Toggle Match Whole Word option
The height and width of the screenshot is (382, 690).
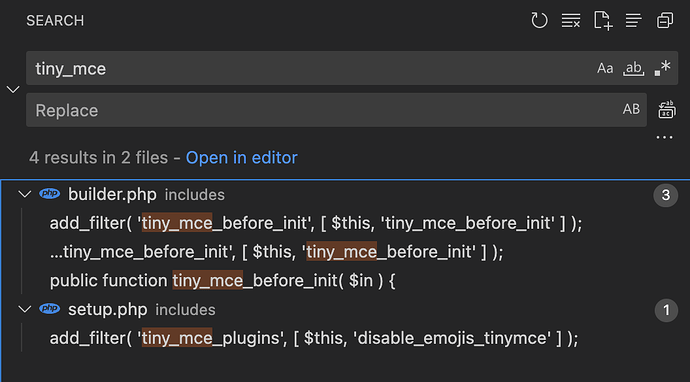click(634, 68)
